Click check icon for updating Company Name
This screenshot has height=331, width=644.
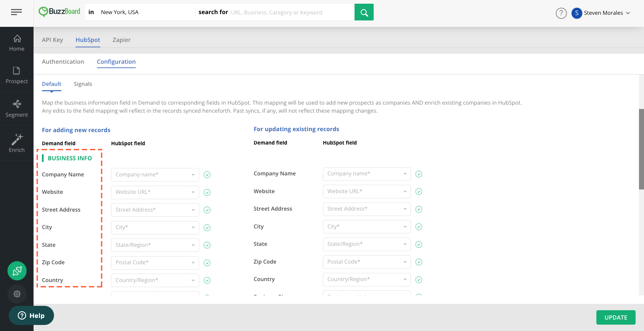(419, 174)
